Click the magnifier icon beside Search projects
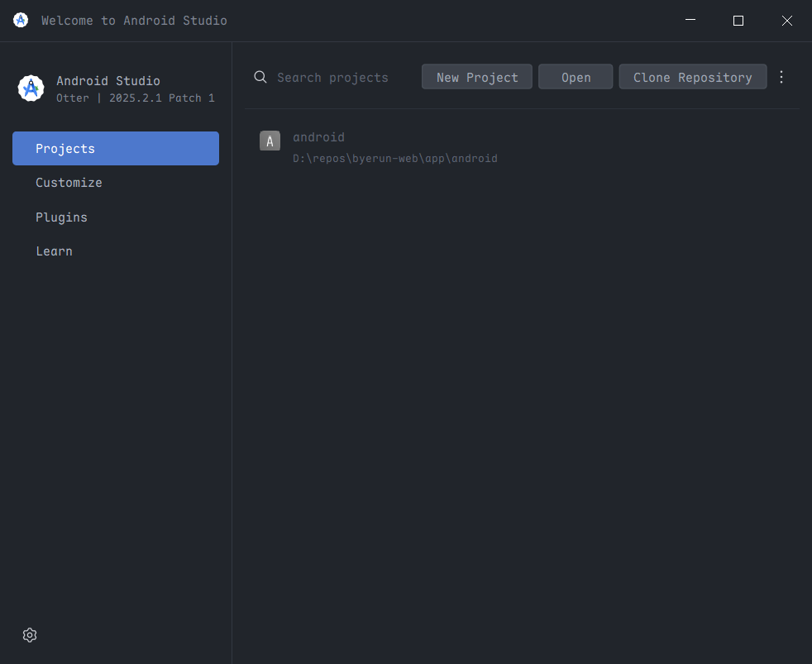The image size is (812, 664). tap(260, 77)
